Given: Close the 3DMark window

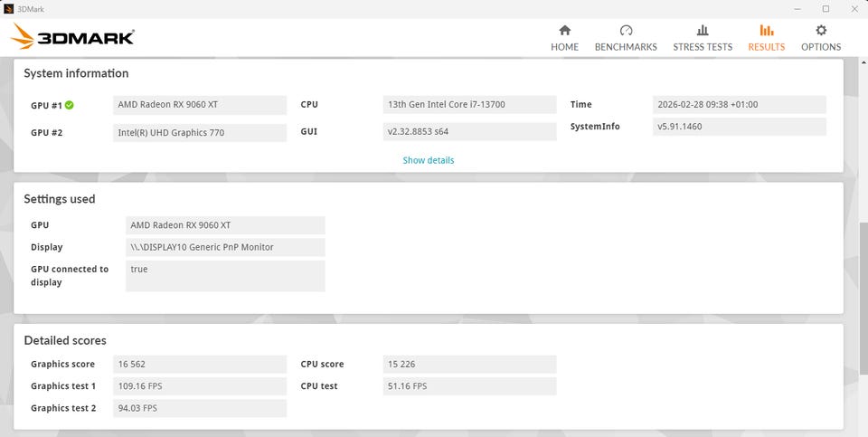Looking at the screenshot, I should coord(854,9).
